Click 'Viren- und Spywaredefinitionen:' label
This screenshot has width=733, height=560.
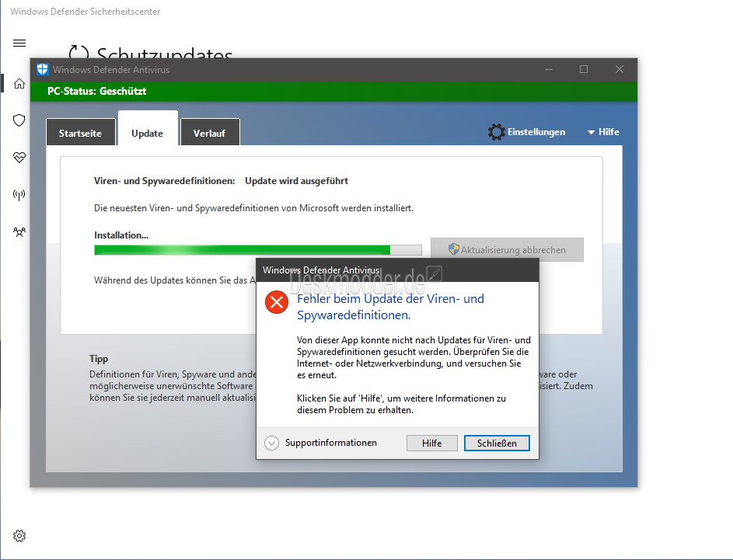tap(165, 181)
